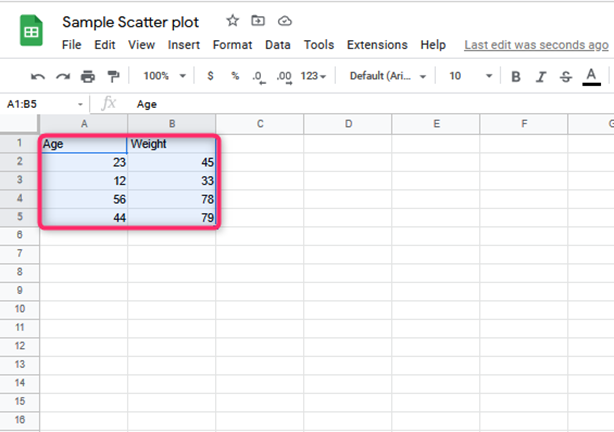Open the Format menu
This screenshot has width=614, height=432.
pyautogui.click(x=232, y=45)
